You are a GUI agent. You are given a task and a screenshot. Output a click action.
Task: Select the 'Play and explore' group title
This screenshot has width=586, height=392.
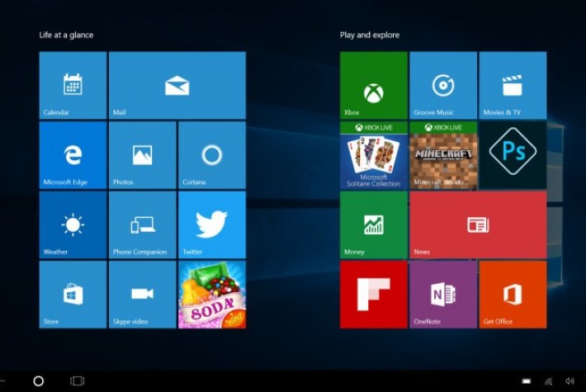(370, 35)
